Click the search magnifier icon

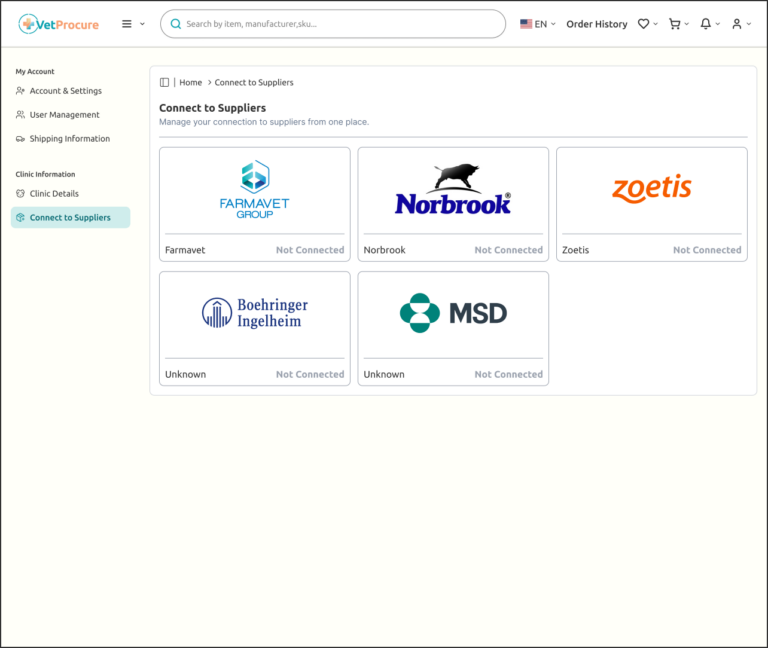(175, 24)
